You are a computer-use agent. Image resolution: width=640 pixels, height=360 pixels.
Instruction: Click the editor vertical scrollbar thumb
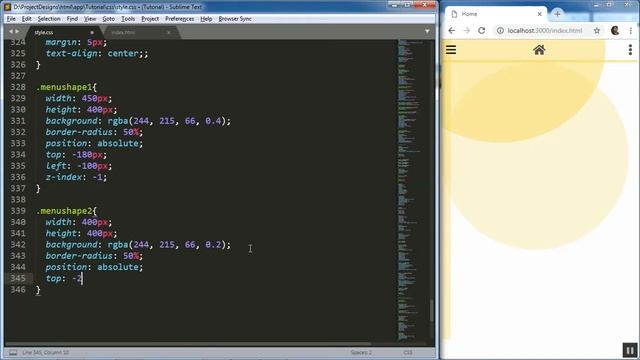(431, 311)
